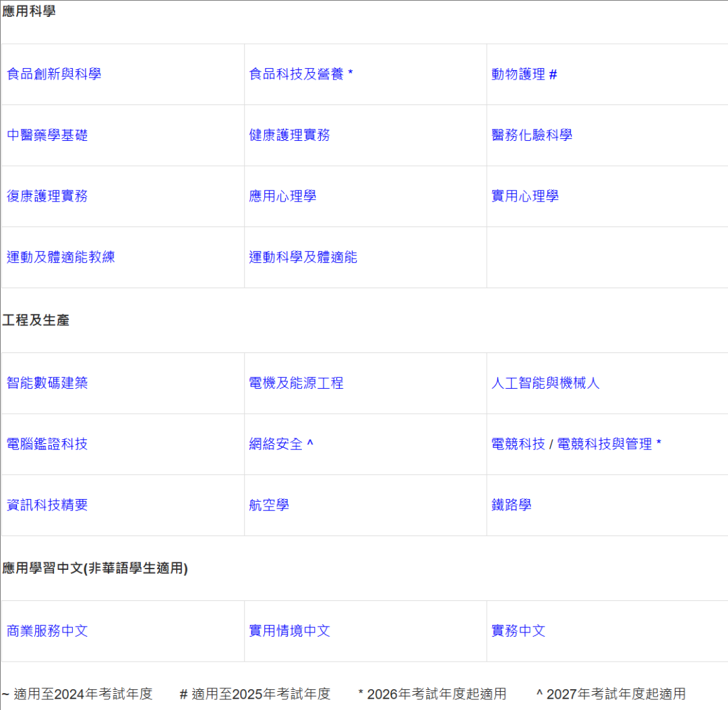Click the 食品科技及營養 link
Image resolution: width=728 pixels, height=710 pixels.
pyautogui.click(x=294, y=74)
